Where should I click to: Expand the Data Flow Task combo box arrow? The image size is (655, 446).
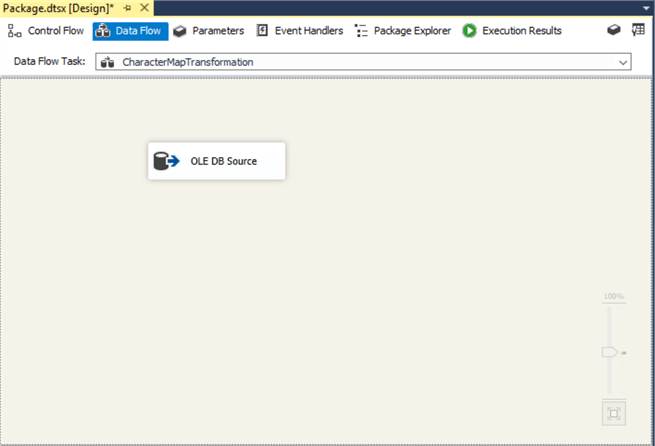[x=623, y=62]
